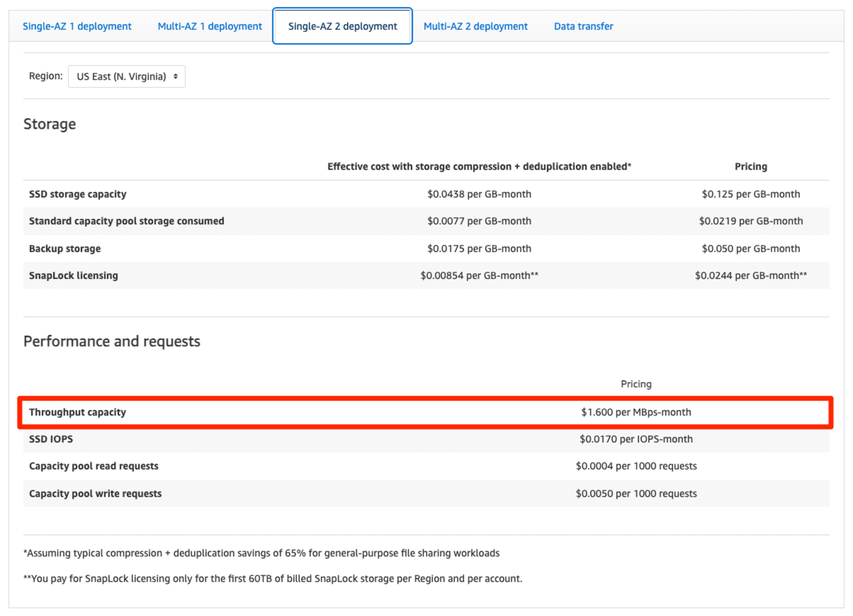The height and width of the screenshot is (616, 853).
Task: Select the Throughput capacity row label
Action: coord(77,412)
